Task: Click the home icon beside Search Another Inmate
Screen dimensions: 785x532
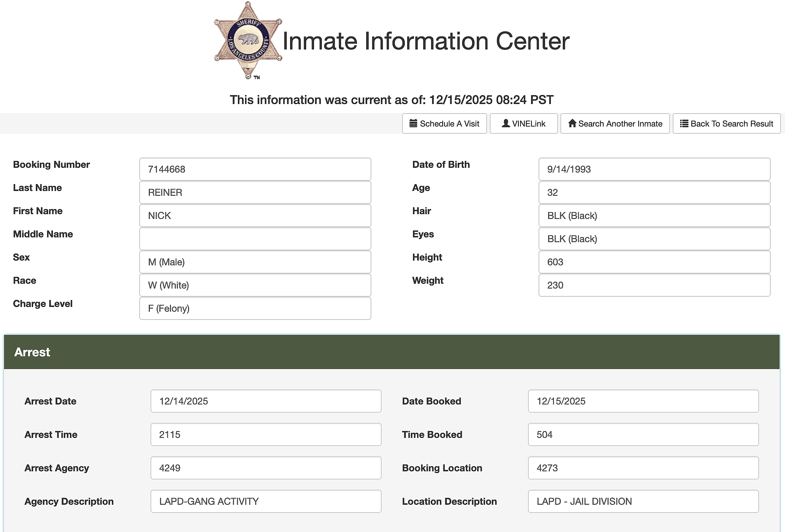Action: point(573,123)
